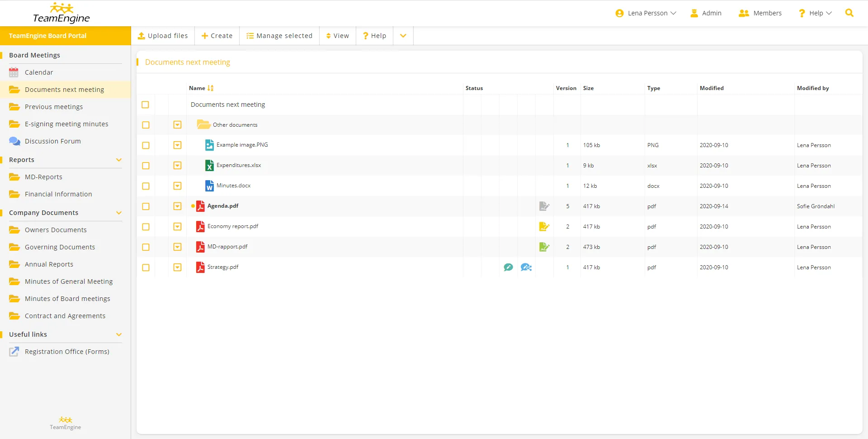
Task: Open E-signing meeting minutes
Action: (x=66, y=124)
